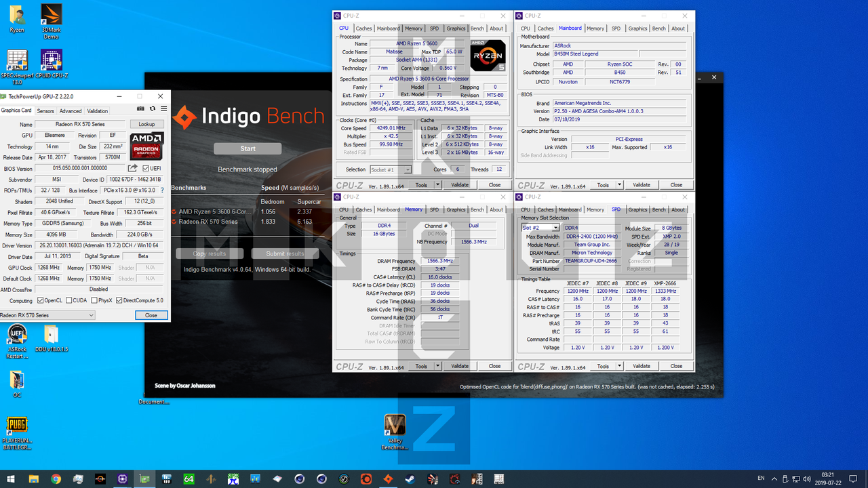
Task: Click Close in the CPU-Z Mainboard window
Action: point(676,184)
